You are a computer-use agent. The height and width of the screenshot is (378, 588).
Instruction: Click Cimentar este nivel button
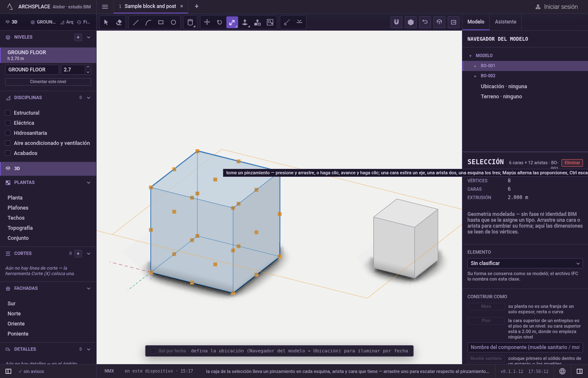click(48, 82)
